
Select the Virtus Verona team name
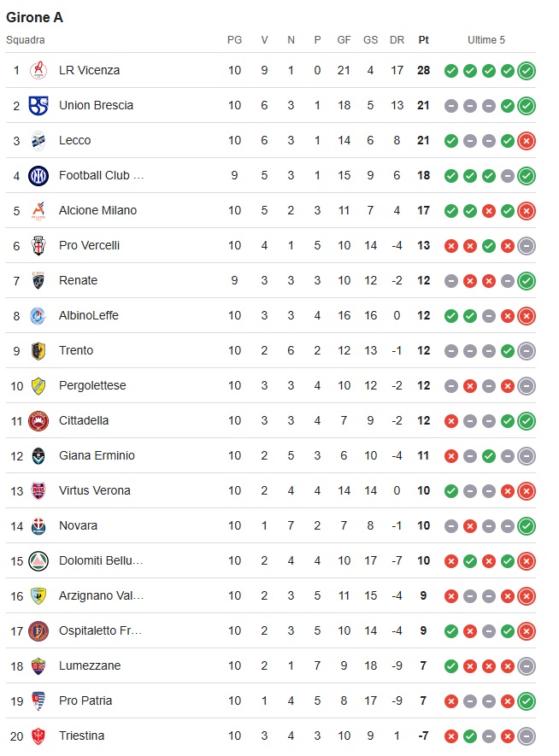coord(94,490)
